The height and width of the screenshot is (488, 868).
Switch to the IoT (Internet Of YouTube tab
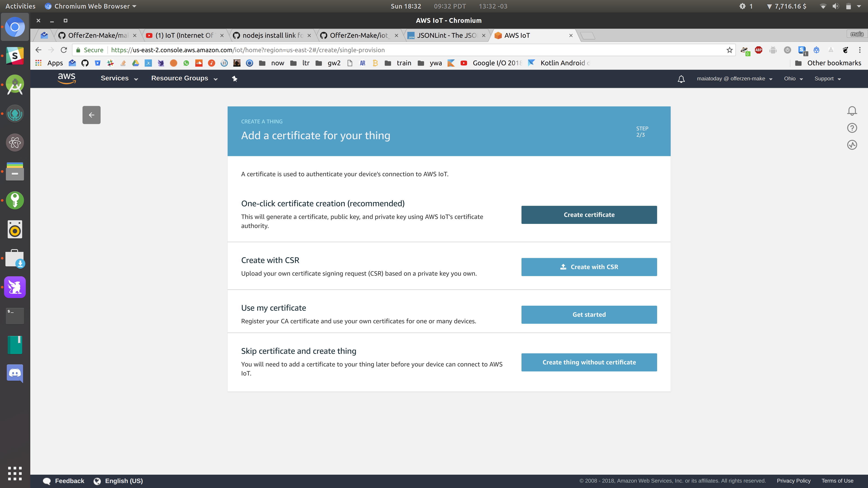(185, 35)
